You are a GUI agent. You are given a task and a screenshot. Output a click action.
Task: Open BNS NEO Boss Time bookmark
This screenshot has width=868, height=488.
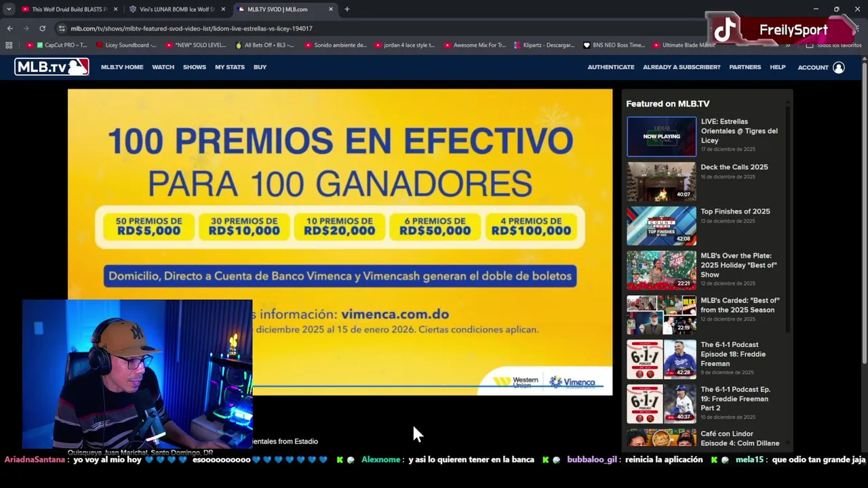coord(614,45)
